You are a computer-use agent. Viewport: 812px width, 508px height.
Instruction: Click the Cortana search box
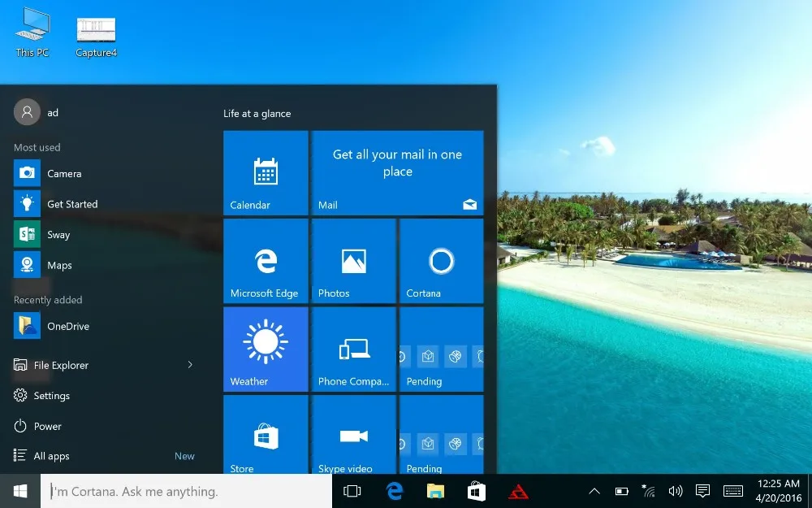coord(187,491)
